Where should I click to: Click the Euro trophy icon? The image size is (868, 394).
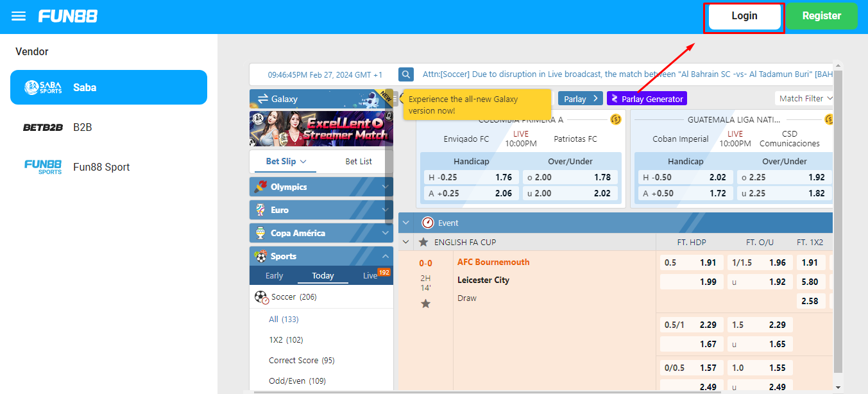(260, 210)
